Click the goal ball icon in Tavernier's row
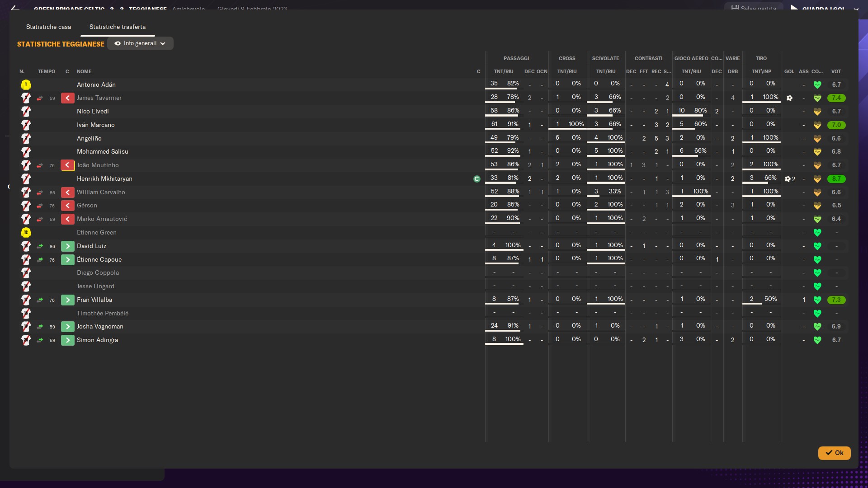 pos(789,98)
